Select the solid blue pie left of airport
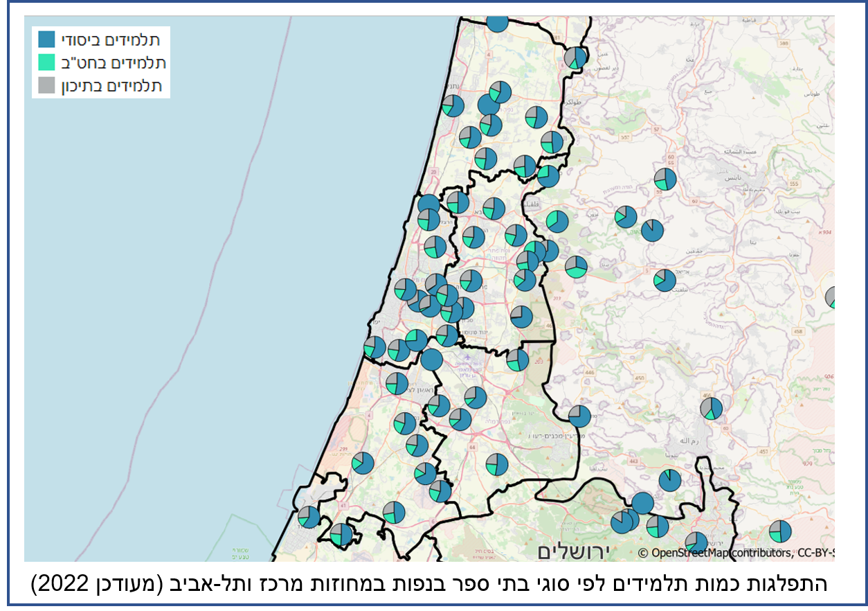Viewport: 868px width, 611px height. coord(431,360)
